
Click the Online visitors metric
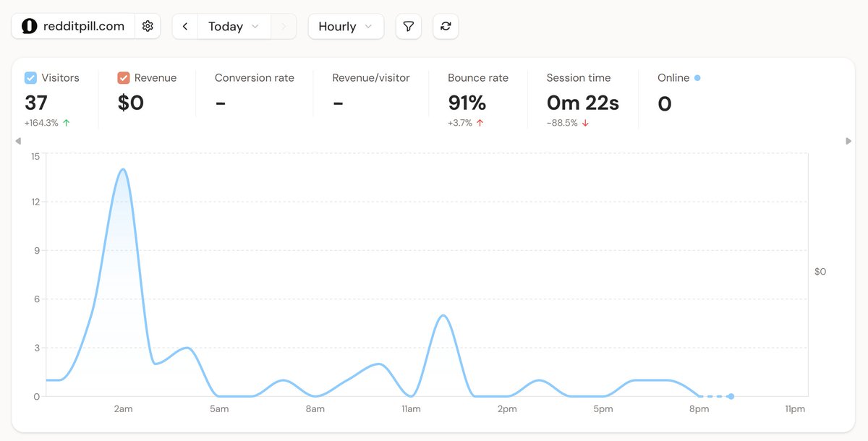(x=673, y=77)
